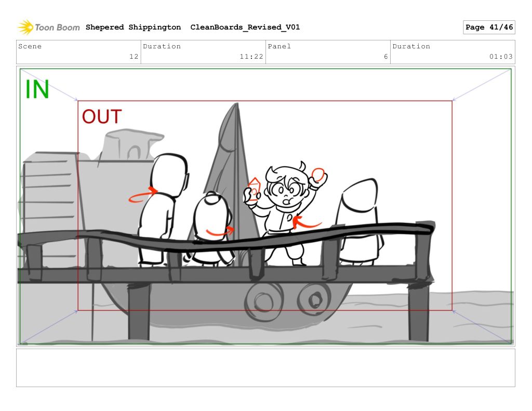The width and height of the screenshot is (532, 411).
Task: Click the red curved arrow on tall figure
Action: (x=143, y=195)
